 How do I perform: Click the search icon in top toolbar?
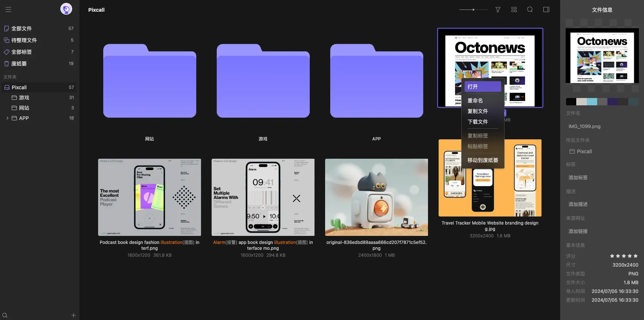pyautogui.click(x=530, y=10)
